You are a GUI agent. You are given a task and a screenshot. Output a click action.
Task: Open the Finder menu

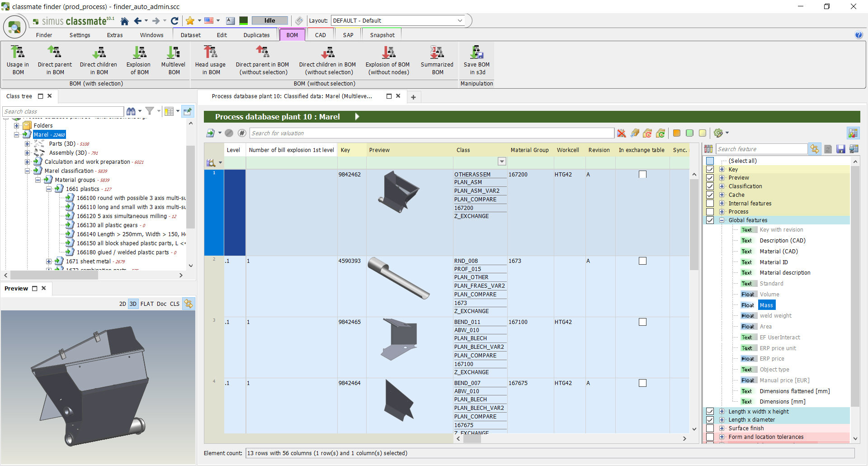coord(44,35)
